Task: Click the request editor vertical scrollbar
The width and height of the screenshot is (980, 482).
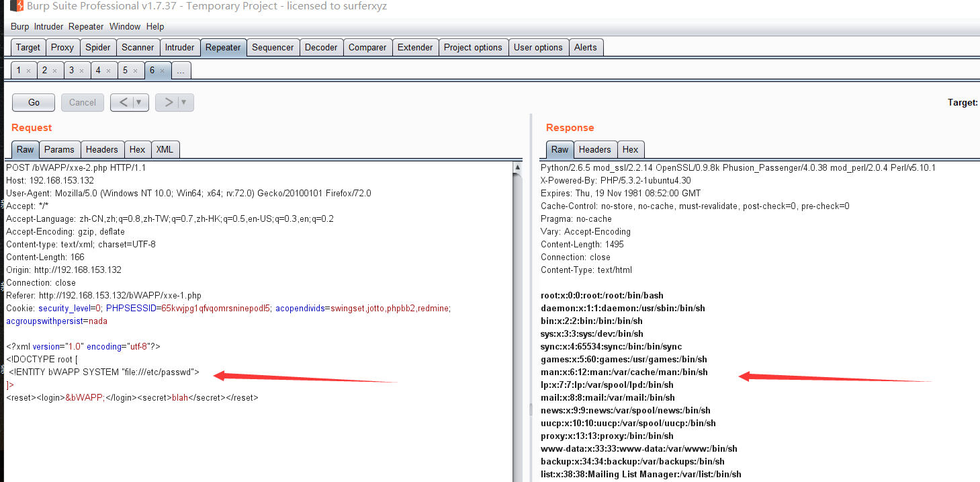Action: (x=518, y=321)
